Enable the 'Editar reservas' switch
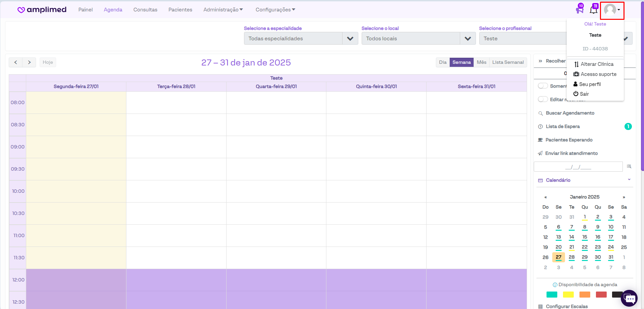The width and height of the screenshot is (644, 309). [543, 99]
